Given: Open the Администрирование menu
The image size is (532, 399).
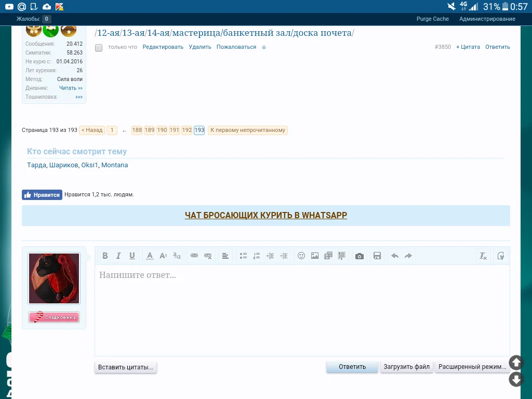Looking at the screenshot, I should click(487, 18).
